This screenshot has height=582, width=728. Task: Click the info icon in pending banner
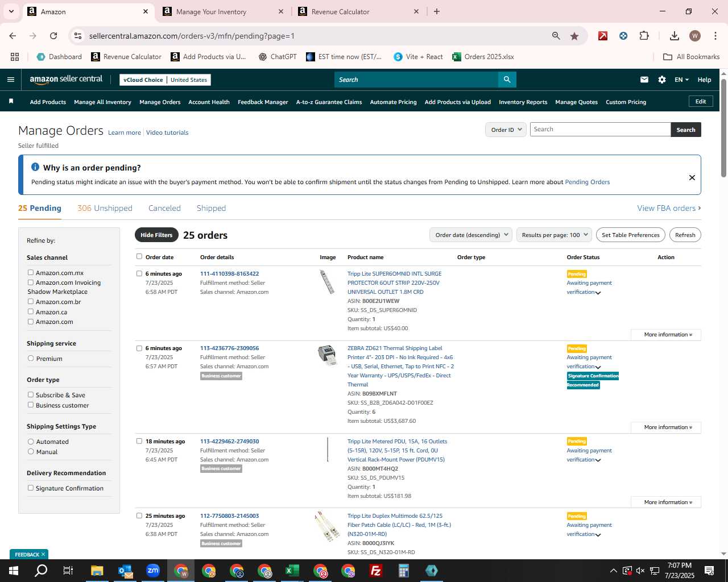[x=35, y=167]
